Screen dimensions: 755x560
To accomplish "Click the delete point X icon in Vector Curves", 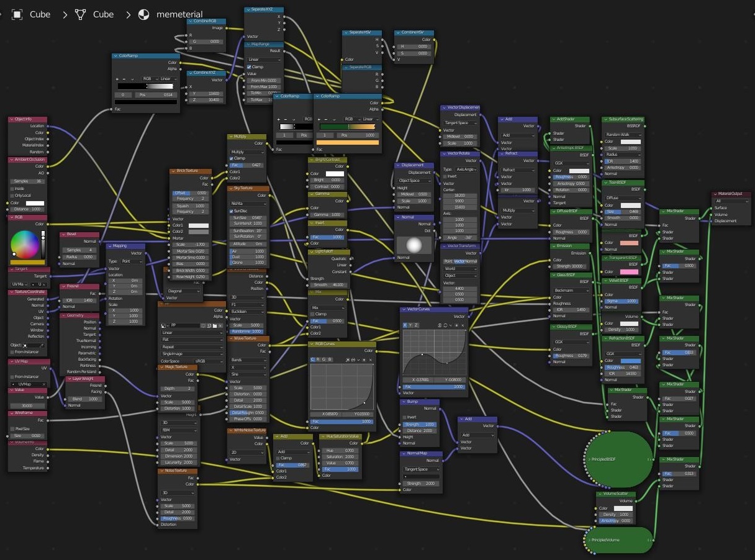I will point(463,325).
